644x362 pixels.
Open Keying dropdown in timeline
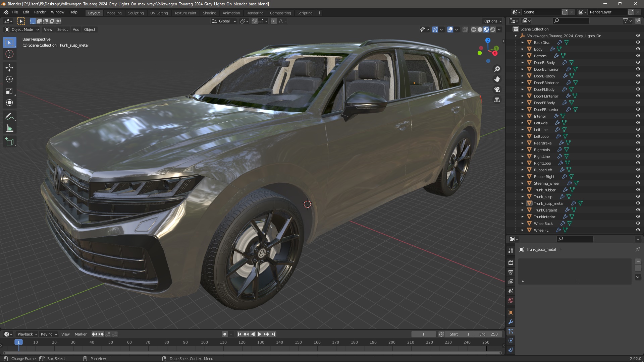[49, 334]
